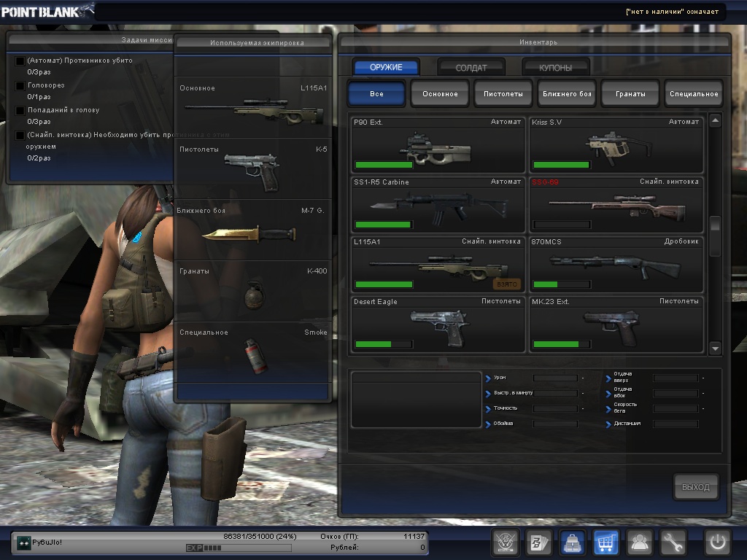
Task: Toggle the Попаданий в голову mission checkbox
Action: (20, 111)
